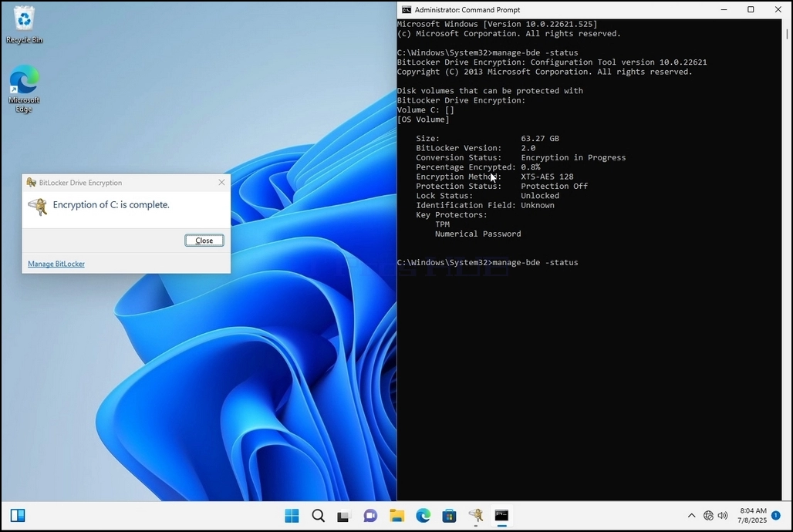Open Task View on the taskbar
793x532 pixels.
(344, 515)
